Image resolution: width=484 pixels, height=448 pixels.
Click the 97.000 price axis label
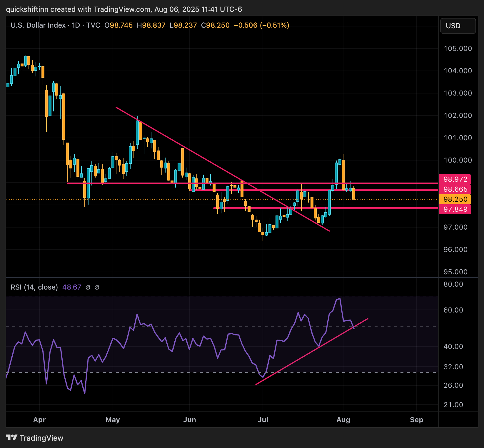455,227
